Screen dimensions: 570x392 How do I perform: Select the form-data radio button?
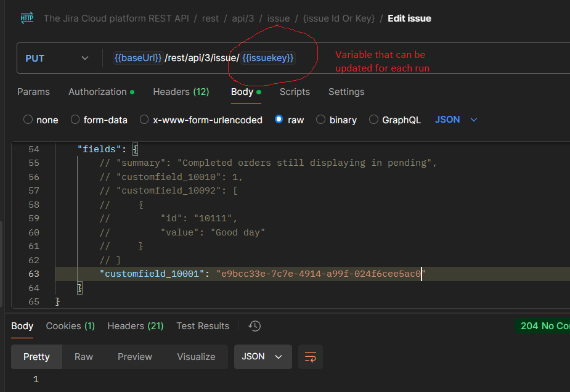click(x=75, y=120)
